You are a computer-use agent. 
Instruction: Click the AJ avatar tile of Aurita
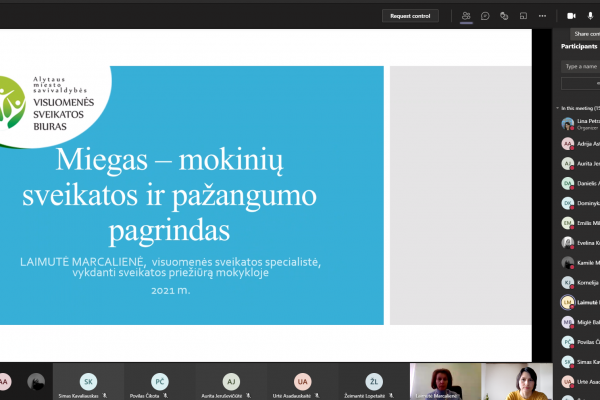point(231,382)
